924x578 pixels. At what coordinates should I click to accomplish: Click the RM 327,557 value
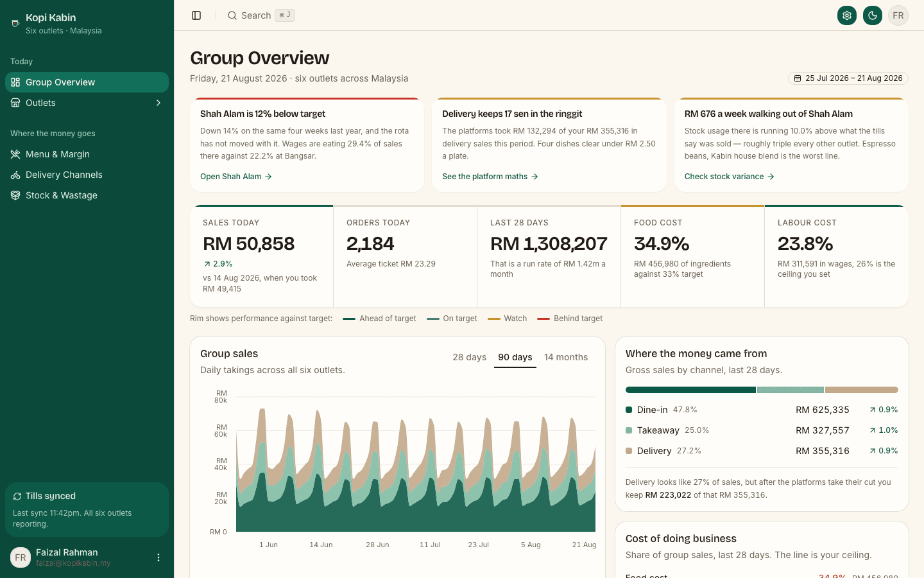click(x=823, y=430)
